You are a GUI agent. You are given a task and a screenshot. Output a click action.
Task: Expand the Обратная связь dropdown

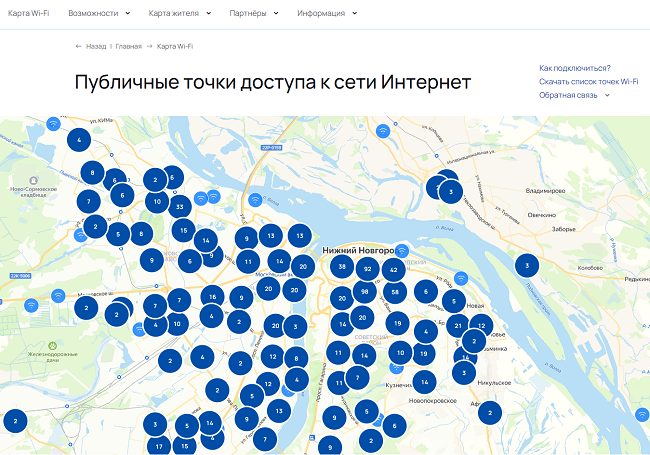[574, 94]
